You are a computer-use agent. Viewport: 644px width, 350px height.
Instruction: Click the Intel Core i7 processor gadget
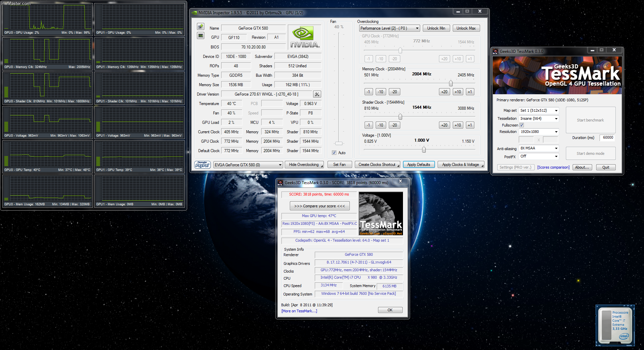[615, 325]
